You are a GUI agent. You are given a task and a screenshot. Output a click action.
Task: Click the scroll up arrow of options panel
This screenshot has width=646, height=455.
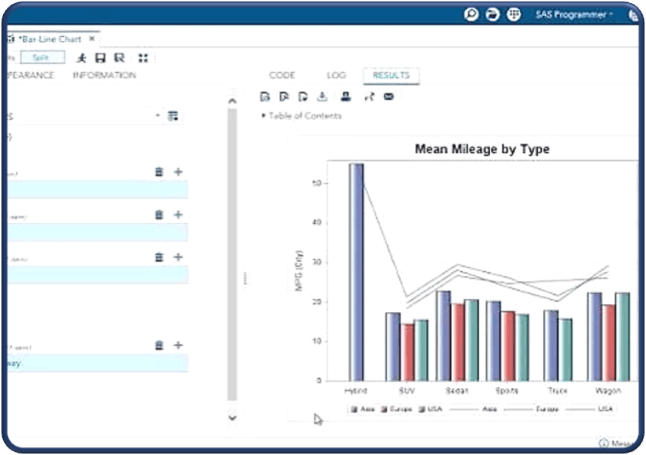tap(232, 101)
